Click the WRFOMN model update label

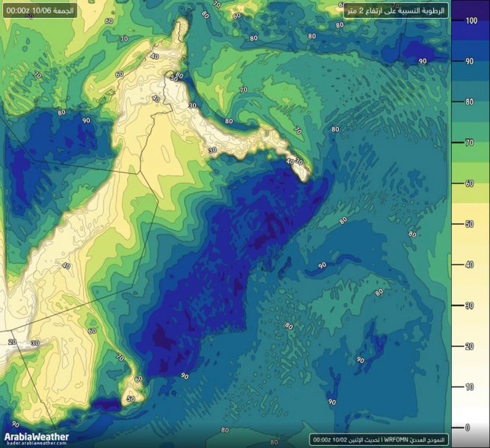click(378, 439)
